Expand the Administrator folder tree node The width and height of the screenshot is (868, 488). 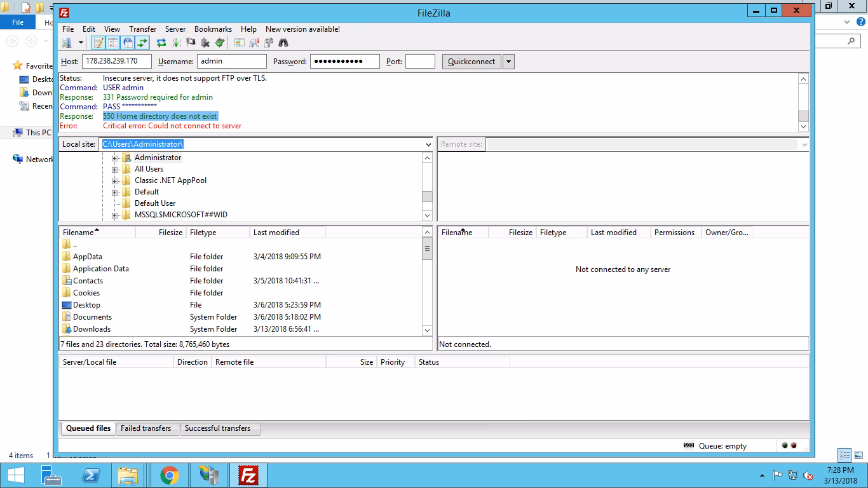(115, 158)
